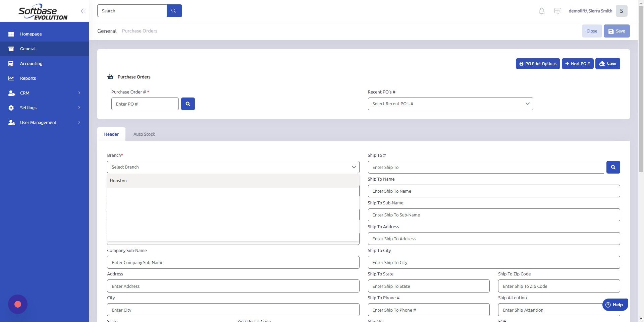The width and height of the screenshot is (644, 322).
Task: Switch to the Header tab
Action: click(x=111, y=134)
